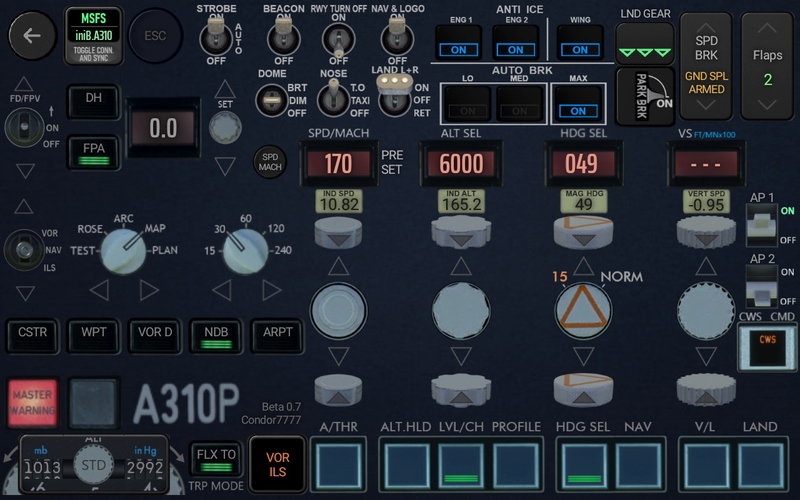The width and height of the screenshot is (800, 500).
Task: Select LO auto brake
Action: 467,104
